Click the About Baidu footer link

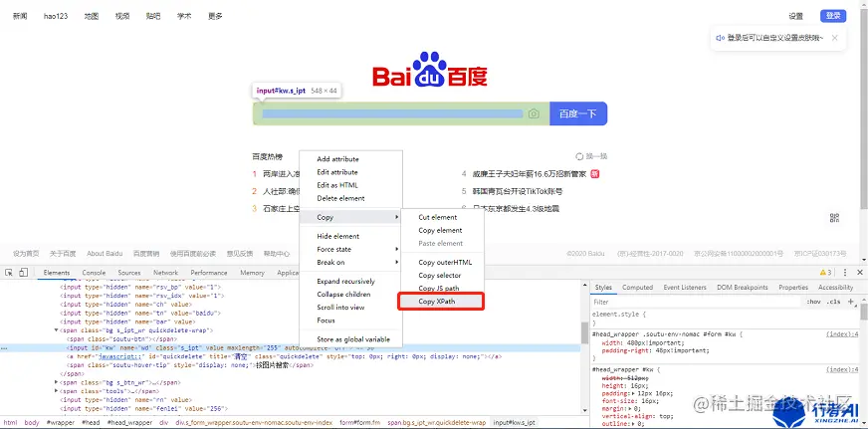click(105, 254)
